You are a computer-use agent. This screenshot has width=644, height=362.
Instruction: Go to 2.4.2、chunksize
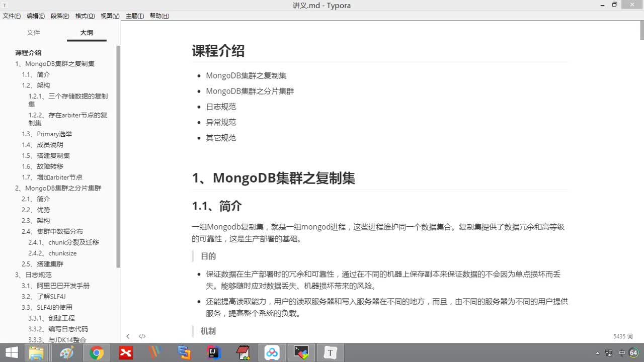pyautogui.click(x=52, y=253)
